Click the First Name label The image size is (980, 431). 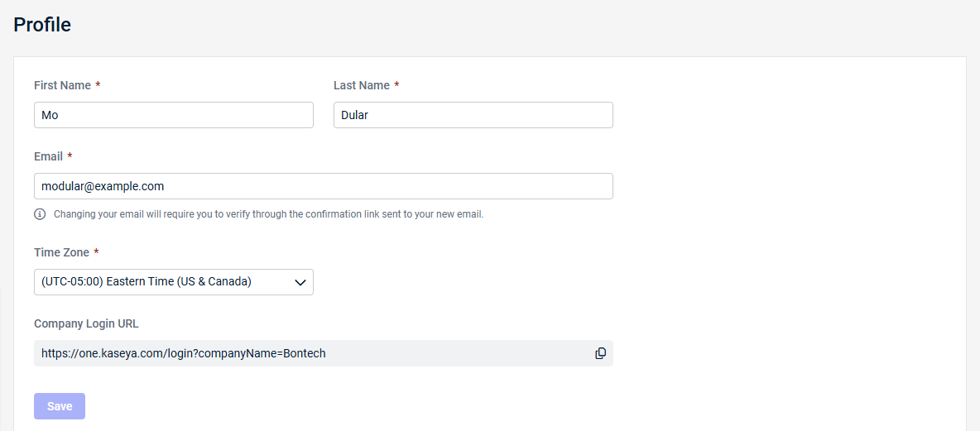[63, 85]
